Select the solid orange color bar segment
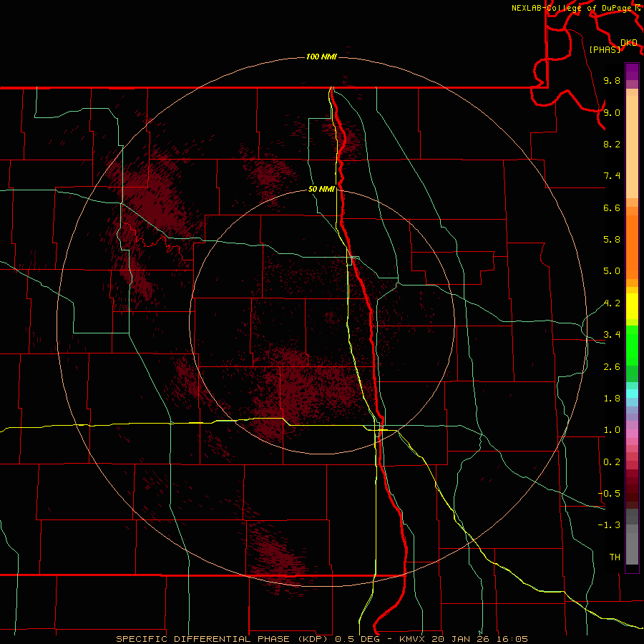Image resolution: width=644 pixels, height=644 pixels. coord(632,248)
